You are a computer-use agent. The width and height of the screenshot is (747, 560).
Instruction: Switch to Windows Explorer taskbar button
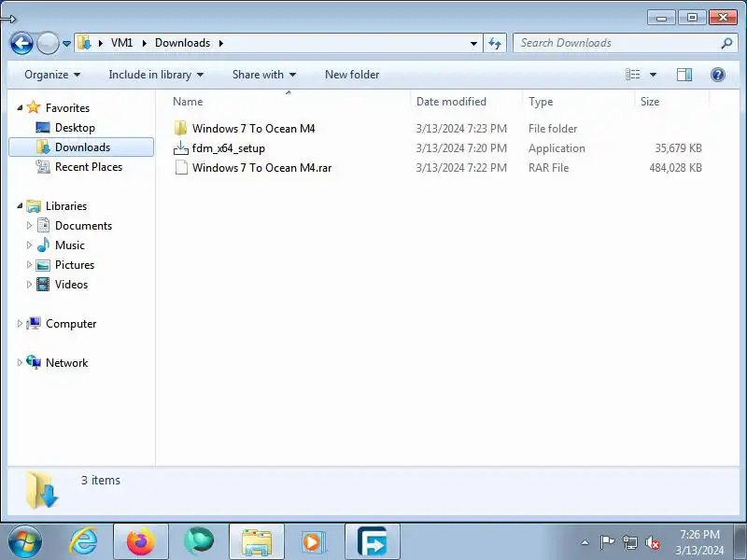click(257, 541)
